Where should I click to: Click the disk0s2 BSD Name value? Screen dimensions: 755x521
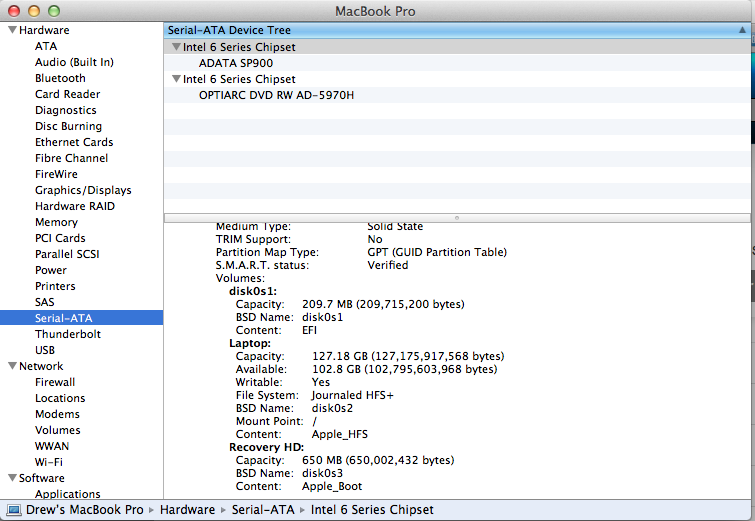[x=332, y=408]
